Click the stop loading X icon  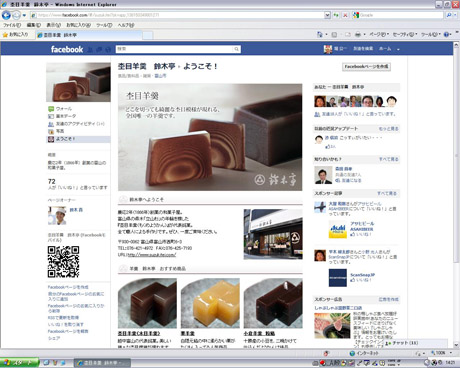(x=345, y=15)
